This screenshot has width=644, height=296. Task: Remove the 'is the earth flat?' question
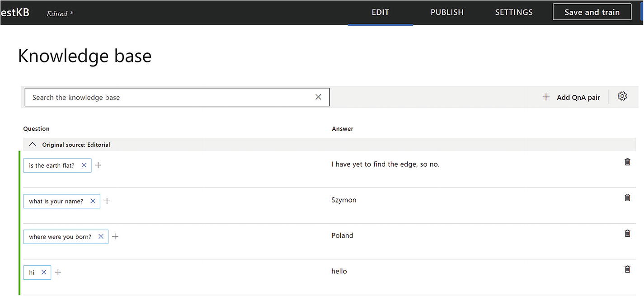coord(84,165)
